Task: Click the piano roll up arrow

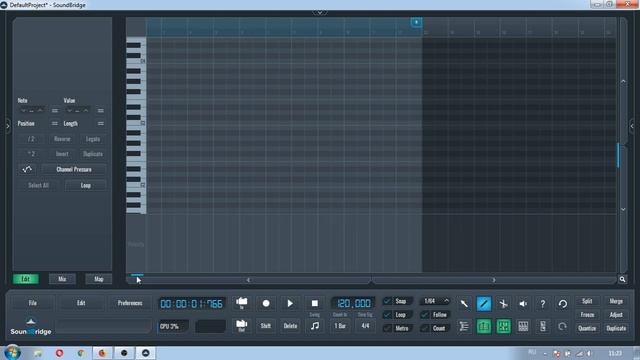Action: coord(623,82)
